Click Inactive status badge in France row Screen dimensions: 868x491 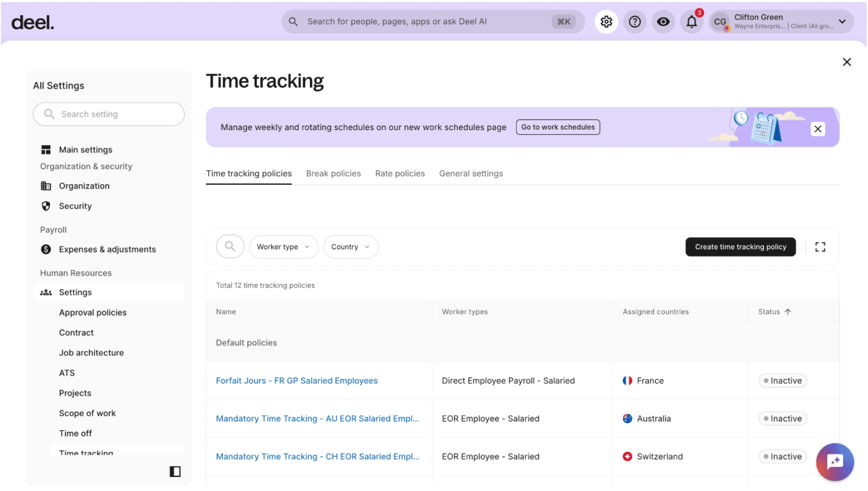pos(783,381)
